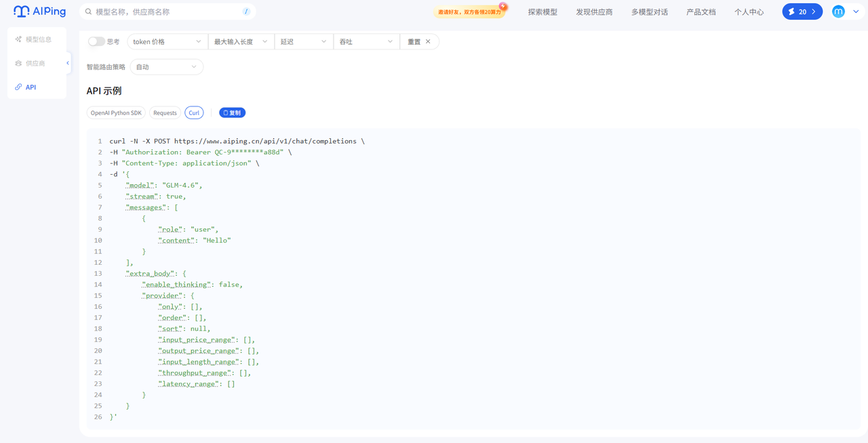This screenshot has height=443, width=868.
Task: Click the 20 credits balance button
Action: (802, 12)
